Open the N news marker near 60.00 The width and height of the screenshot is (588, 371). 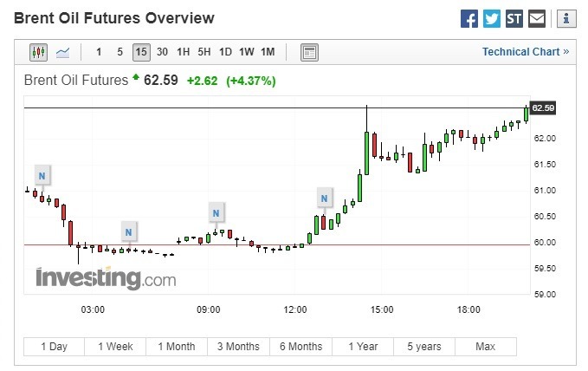pos(129,232)
